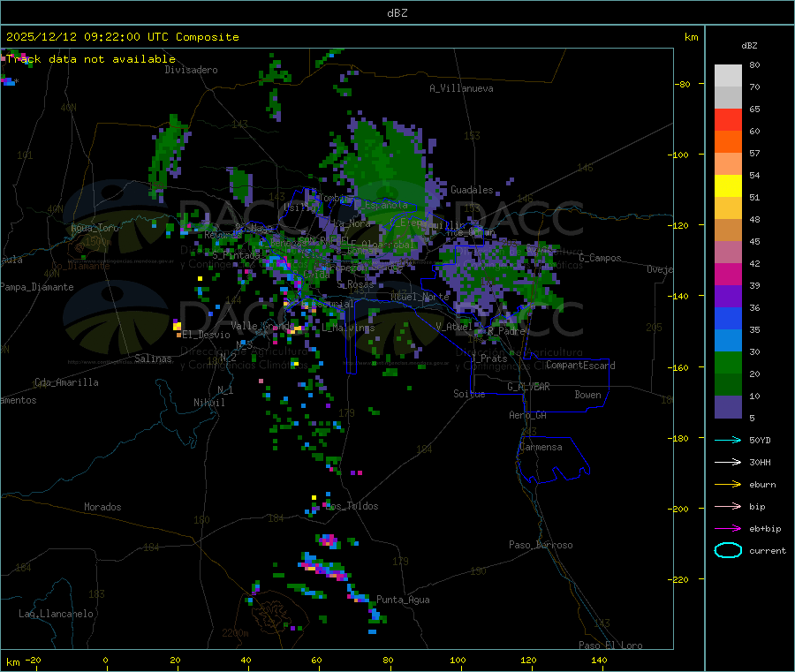The height and width of the screenshot is (672, 795).
Task: Pick the dark blue swatch below 36 dBZ
Action: click(x=728, y=318)
